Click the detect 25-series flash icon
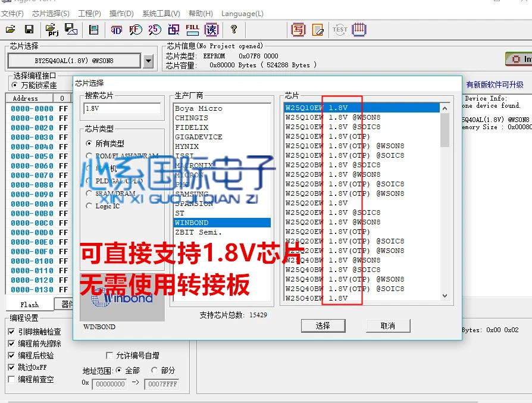 point(155,30)
